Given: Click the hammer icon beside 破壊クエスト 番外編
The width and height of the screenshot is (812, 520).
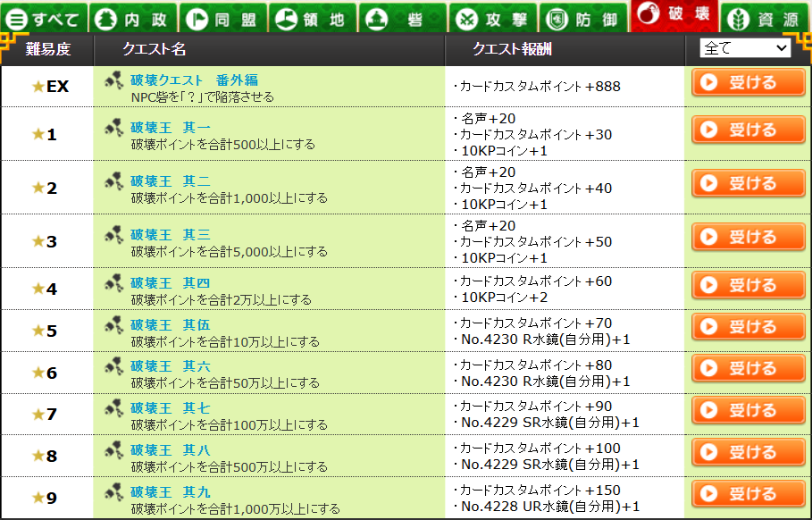Looking at the screenshot, I should point(114,80).
